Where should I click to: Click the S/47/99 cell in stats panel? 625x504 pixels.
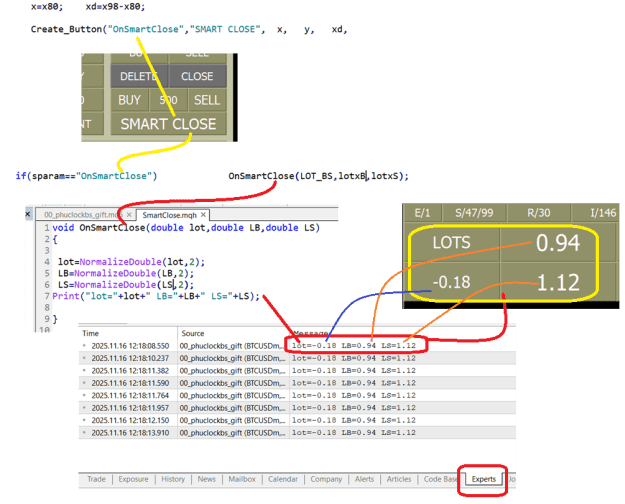point(474,213)
